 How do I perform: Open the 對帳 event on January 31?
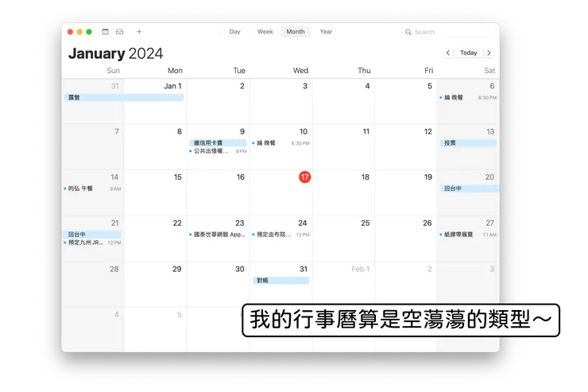point(280,280)
